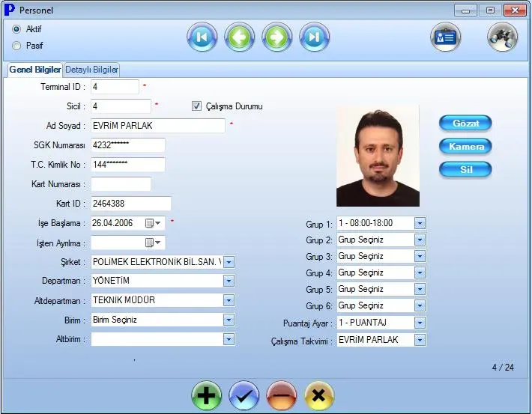The height and width of the screenshot is (414, 532).
Task: Expand the Departman dropdown
Action: (x=229, y=281)
